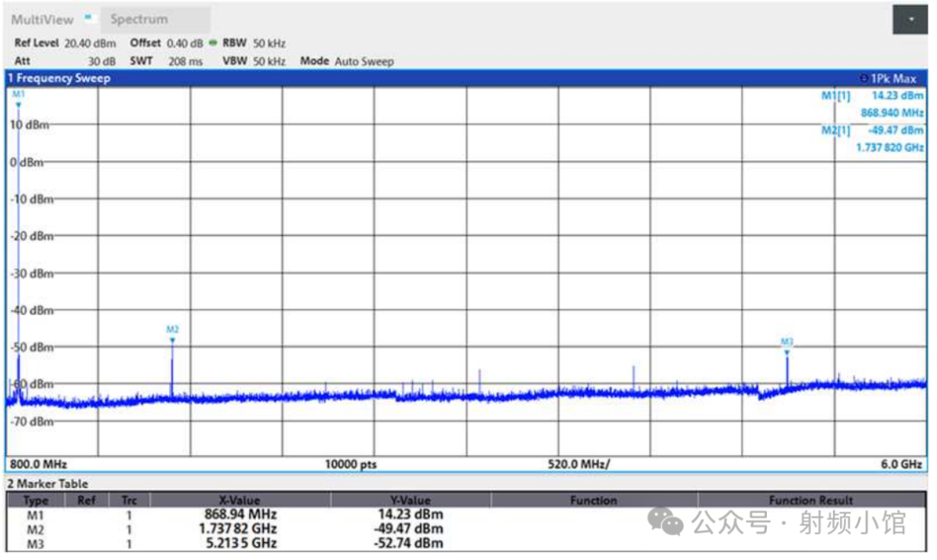Select the M3 marker triangle on the trace
Image resolution: width=937 pixels, height=560 pixels.
(787, 351)
